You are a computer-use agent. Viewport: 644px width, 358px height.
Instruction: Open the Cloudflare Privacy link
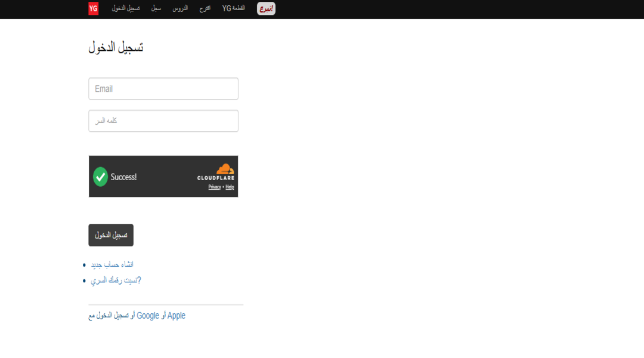[215, 187]
